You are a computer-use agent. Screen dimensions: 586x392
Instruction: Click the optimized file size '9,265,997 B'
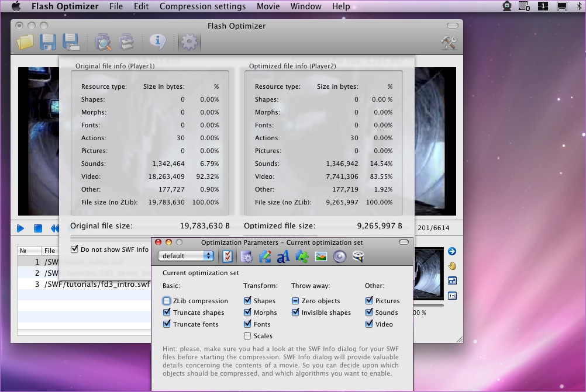[380, 226]
